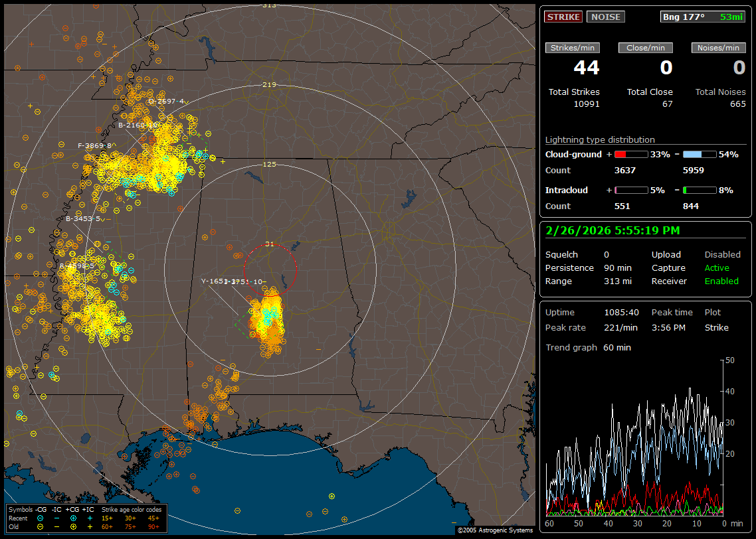
Task: Toggle the Receiver Enabled status
Action: click(721, 281)
